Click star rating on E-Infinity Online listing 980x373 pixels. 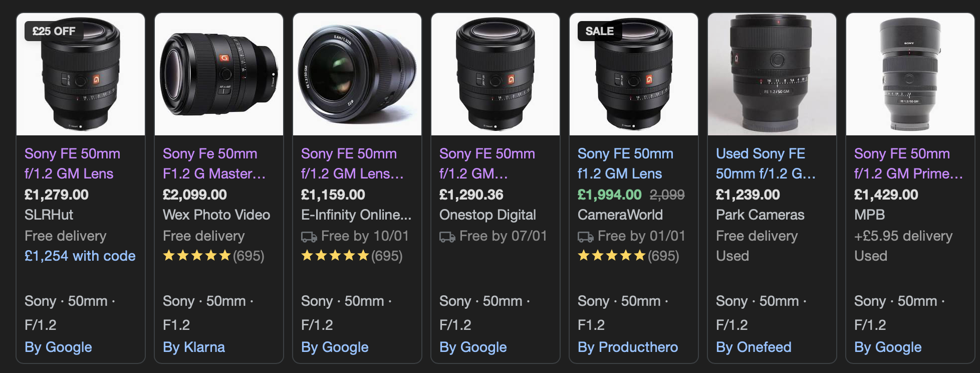point(335,256)
